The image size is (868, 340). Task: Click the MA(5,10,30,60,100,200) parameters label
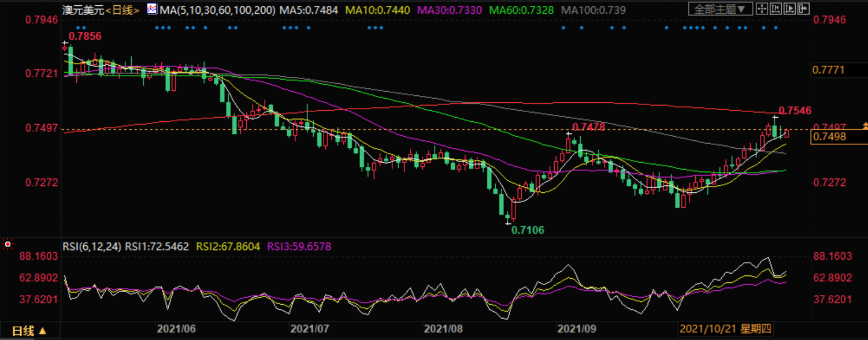point(217,10)
